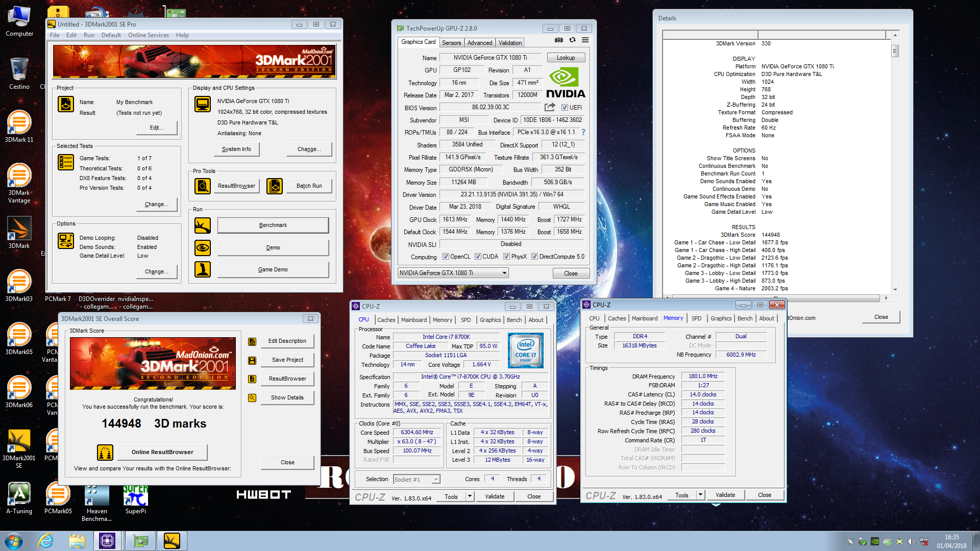
Task: Click the Lookup button in GPU-Z
Action: click(x=566, y=58)
